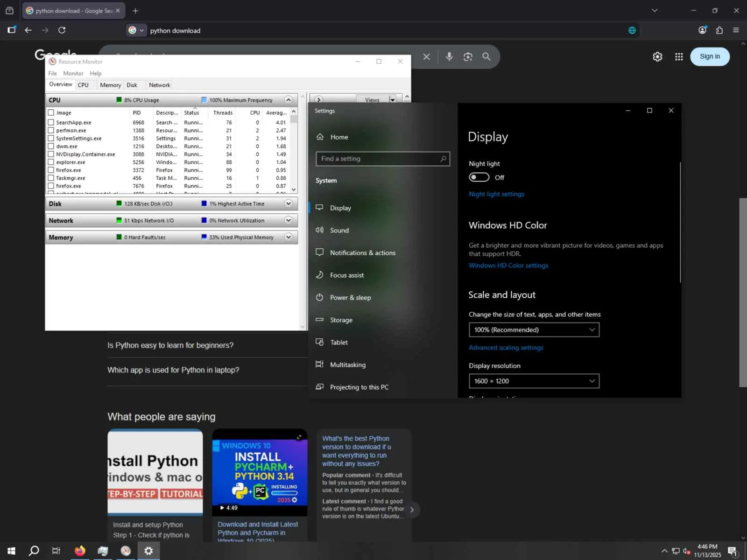This screenshot has width=747, height=560.
Task: Open the File menu in Resource Monitor
Action: coord(52,73)
